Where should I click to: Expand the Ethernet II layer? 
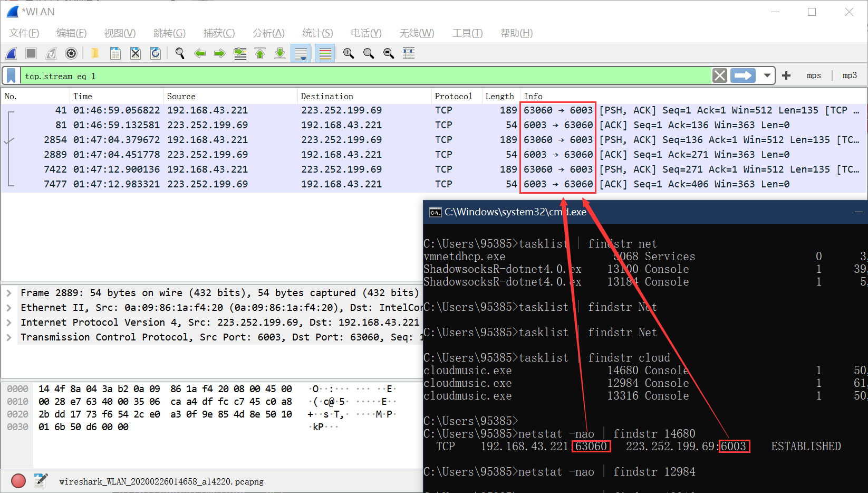pos(9,308)
